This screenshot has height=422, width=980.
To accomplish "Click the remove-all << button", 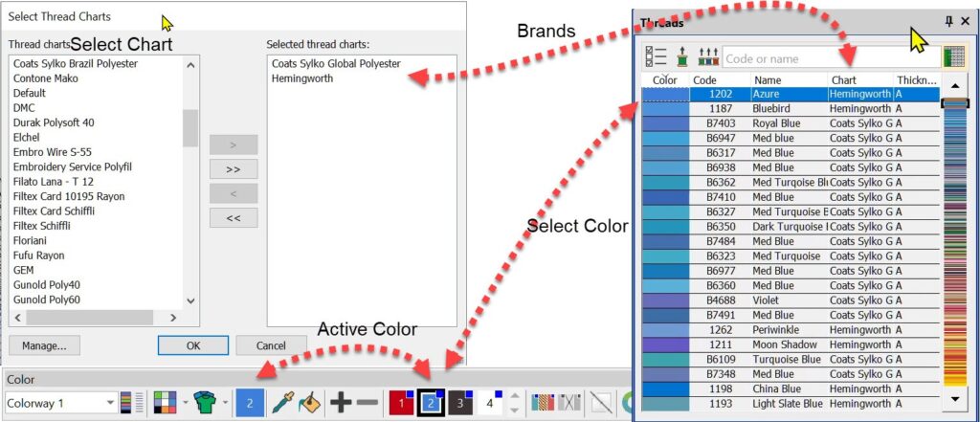I will click(x=234, y=218).
